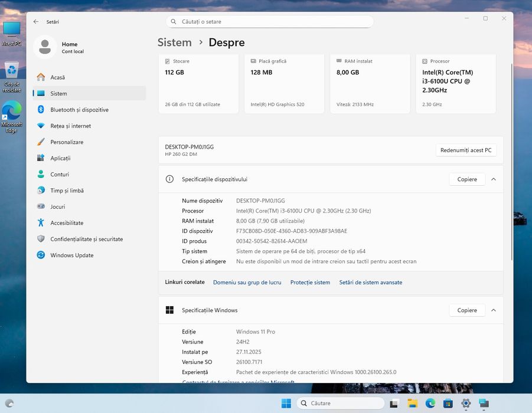Click the Settings gear on taskbar
This screenshot has width=532, height=413.
466,403
